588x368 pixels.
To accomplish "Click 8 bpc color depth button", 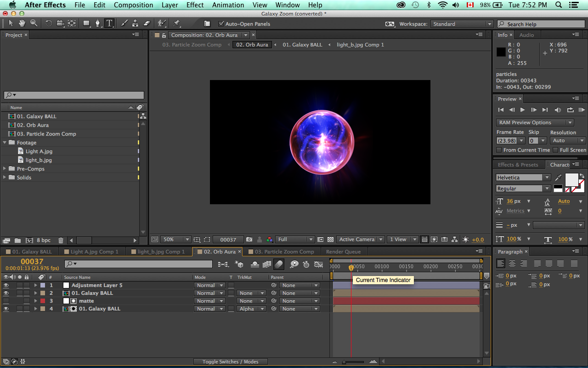I will tap(44, 240).
